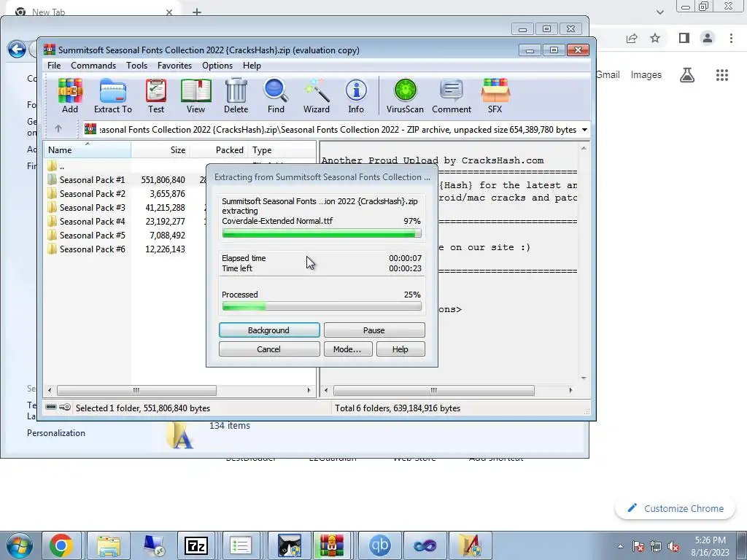Open File Explorer taskbar icon
The height and width of the screenshot is (560, 747).
coord(109,545)
